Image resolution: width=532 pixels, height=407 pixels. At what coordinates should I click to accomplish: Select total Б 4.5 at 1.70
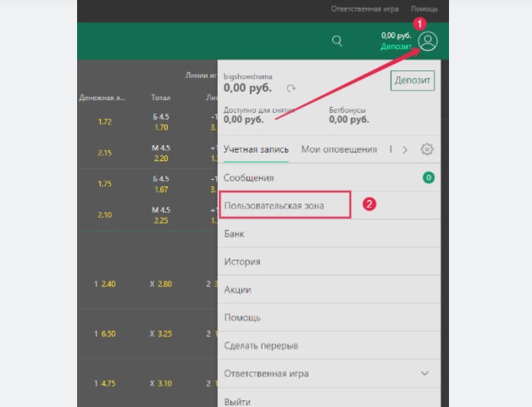[161, 122]
